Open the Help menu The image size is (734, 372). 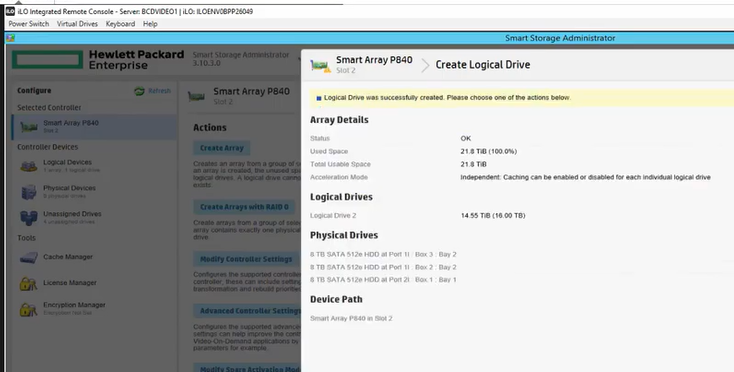pos(150,24)
